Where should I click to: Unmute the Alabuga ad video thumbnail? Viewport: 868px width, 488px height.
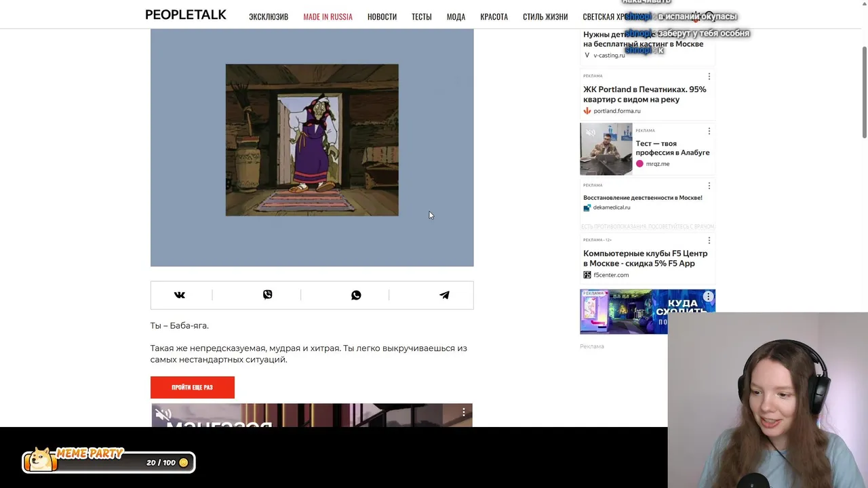[591, 133]
